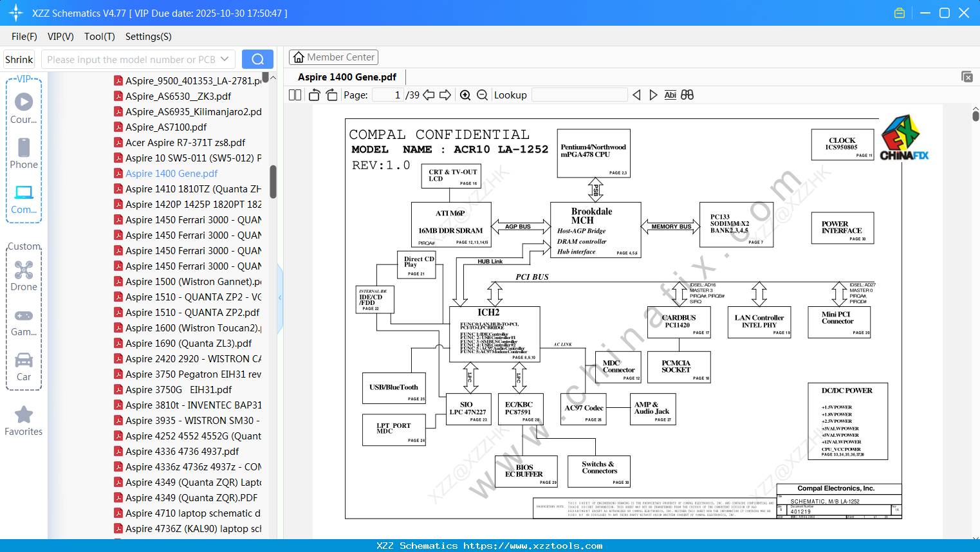980x552 pixels.
Task: Open ASpire_AS6935_Kilimanjaro2 file
Action: click(188, 112)
